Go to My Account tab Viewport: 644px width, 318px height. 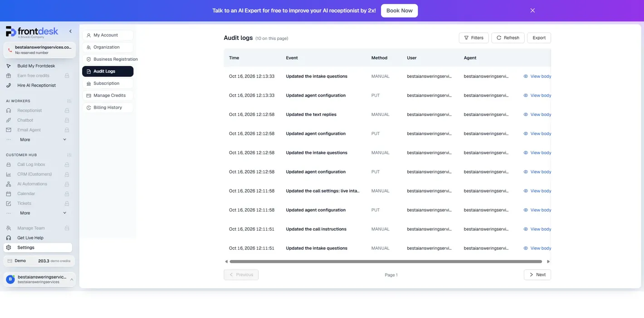point(107,35)
